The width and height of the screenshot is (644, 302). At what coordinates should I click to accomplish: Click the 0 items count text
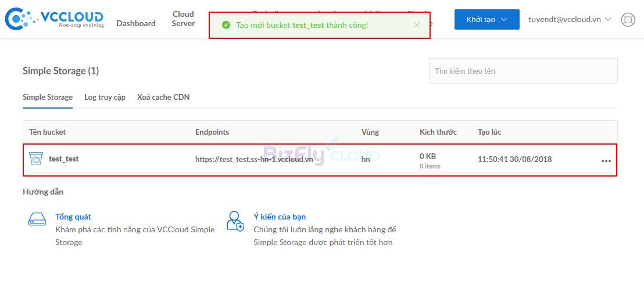click(x=430, y=166)
